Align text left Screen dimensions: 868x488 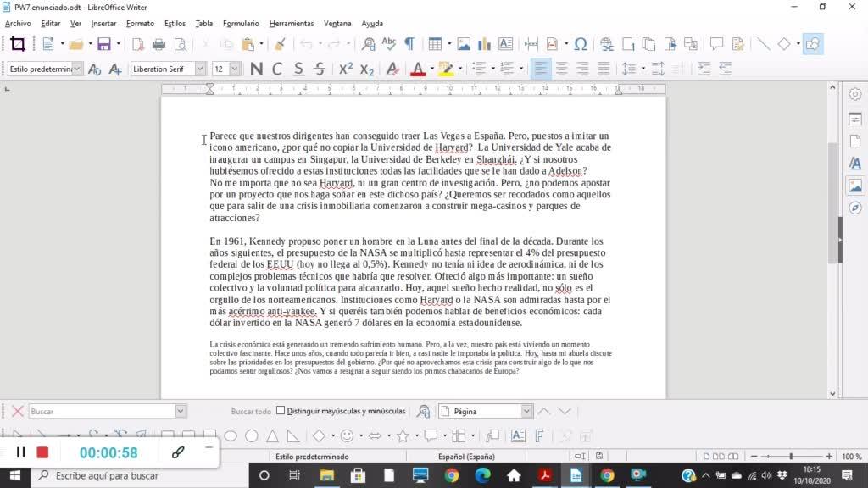[x=541, y=69]
